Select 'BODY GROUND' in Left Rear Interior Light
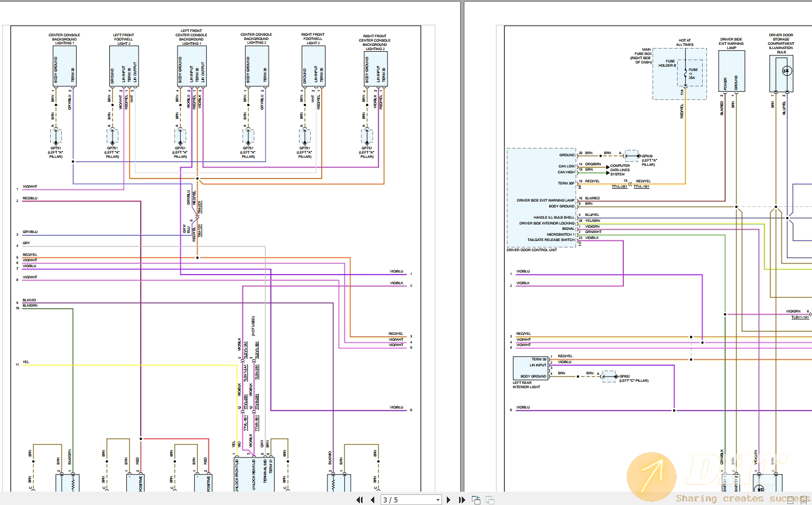 533,376
